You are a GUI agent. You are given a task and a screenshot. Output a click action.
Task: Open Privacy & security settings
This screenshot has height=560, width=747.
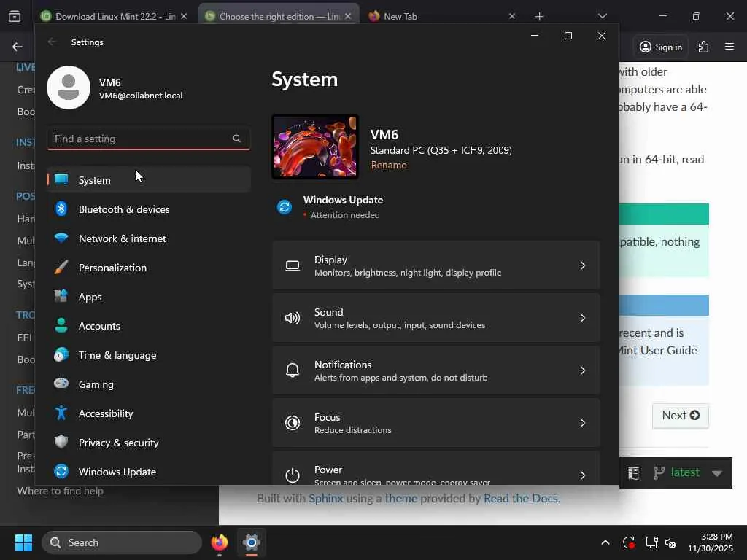pos(149,443)
